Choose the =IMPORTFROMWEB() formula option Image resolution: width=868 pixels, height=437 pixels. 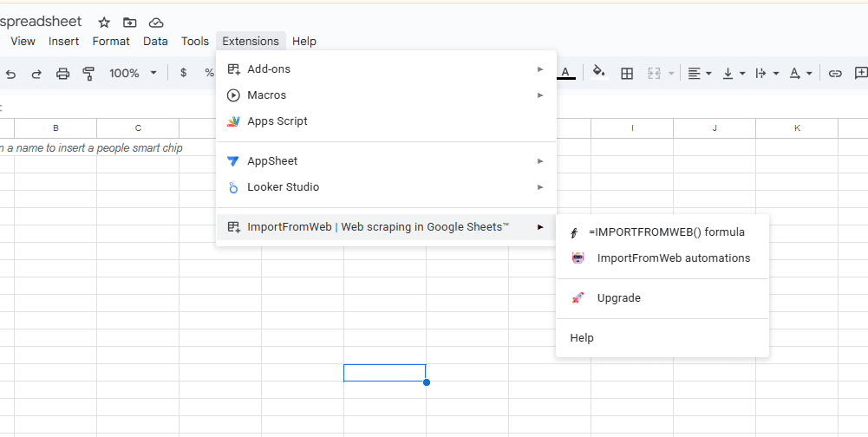(666, 232)
